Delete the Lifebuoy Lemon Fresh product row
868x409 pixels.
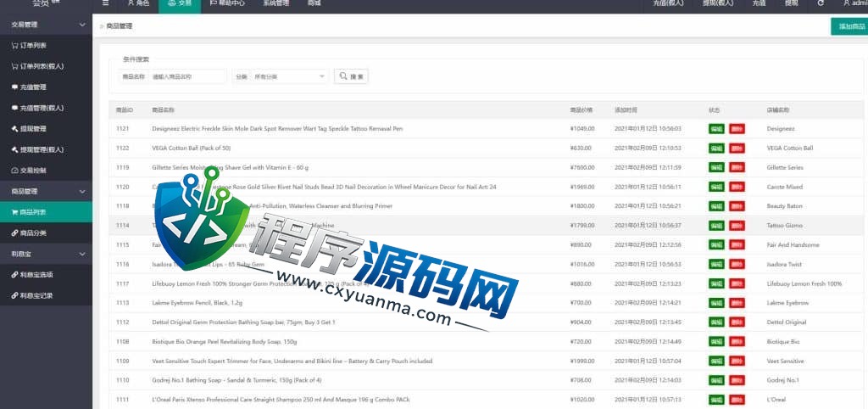[737, 283]
